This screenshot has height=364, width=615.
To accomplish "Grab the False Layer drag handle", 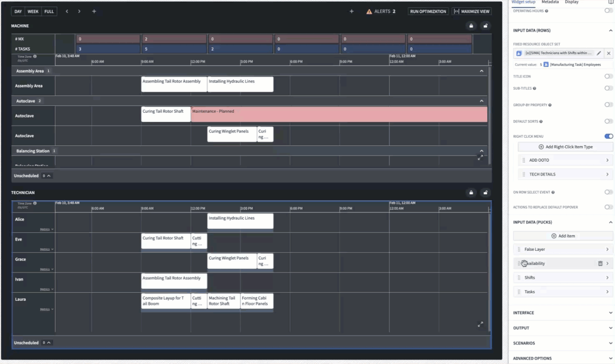I will coord(519,249).
